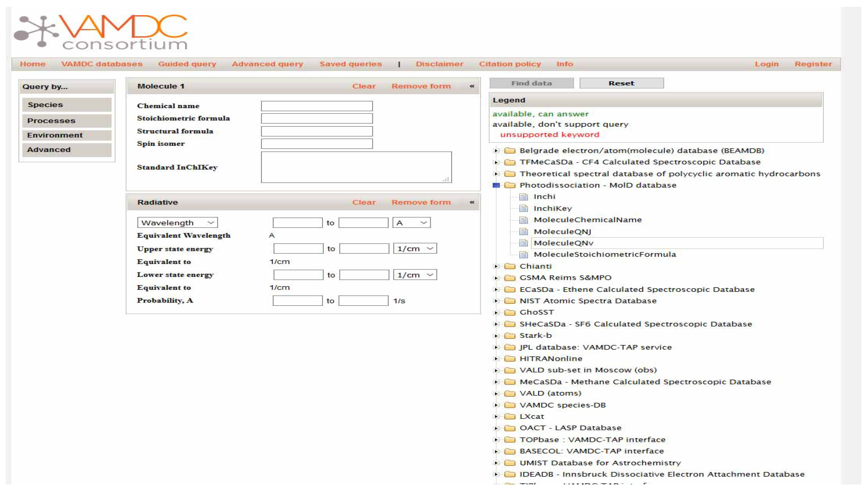Select MoleculeStoichiometricFormula tree item
Screen dimensions: 868x494
tap(604, 254)
